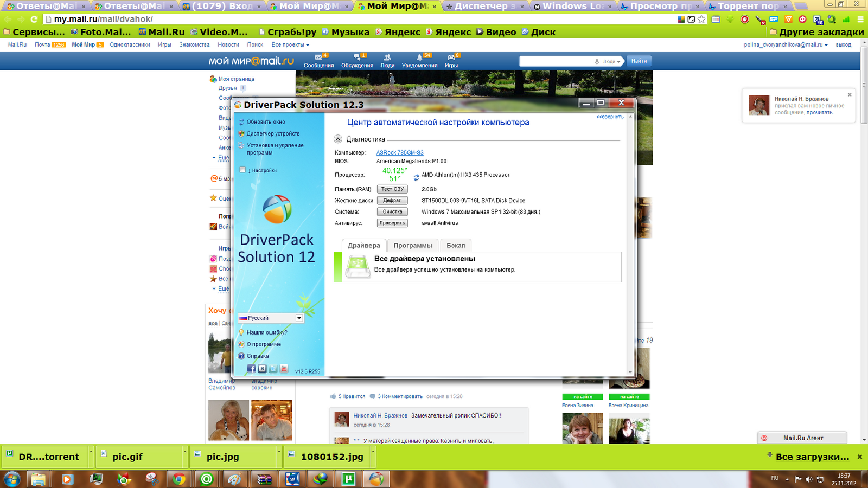Viewport: 868px width, 488px height.
Task: Open Сообщения icon in Мой Мир header
Action: click(318, 57)
